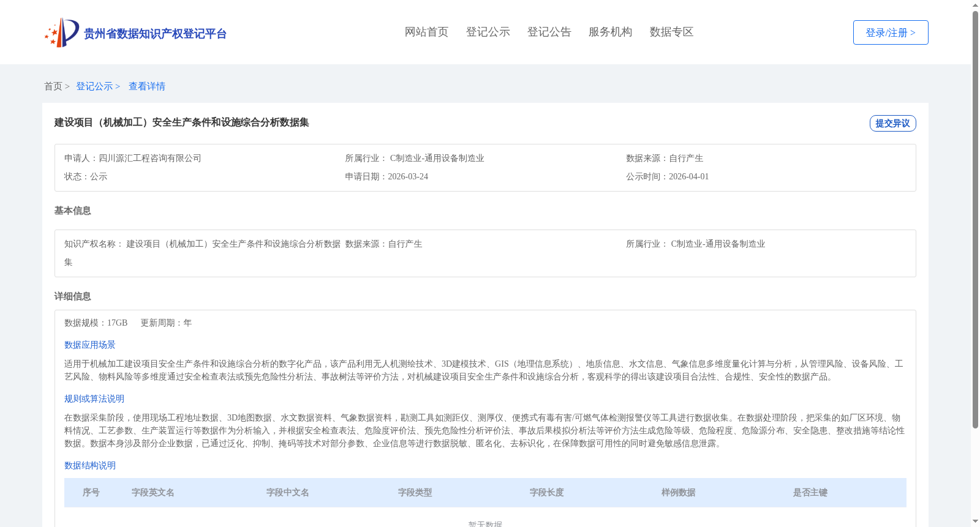This screenshot has width=980, height=527.
Task: Click the scrollbar down arrow
Action: point(975,521)
